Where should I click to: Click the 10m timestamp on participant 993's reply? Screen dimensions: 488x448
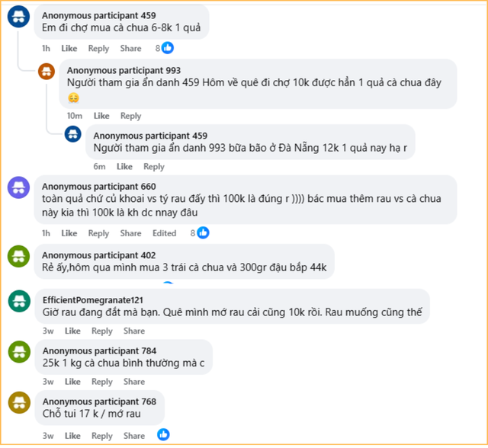[74, 116]
